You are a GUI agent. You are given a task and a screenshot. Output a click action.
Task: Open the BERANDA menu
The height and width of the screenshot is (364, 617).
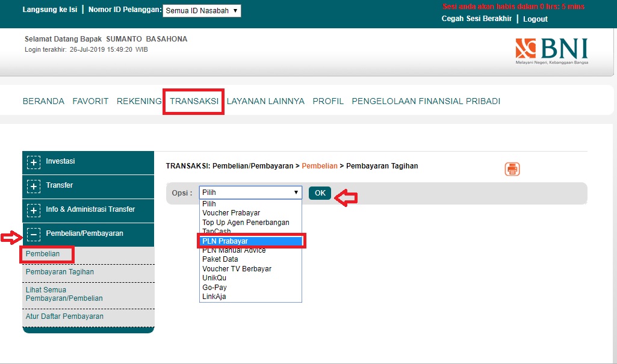(x=43, y=101)
